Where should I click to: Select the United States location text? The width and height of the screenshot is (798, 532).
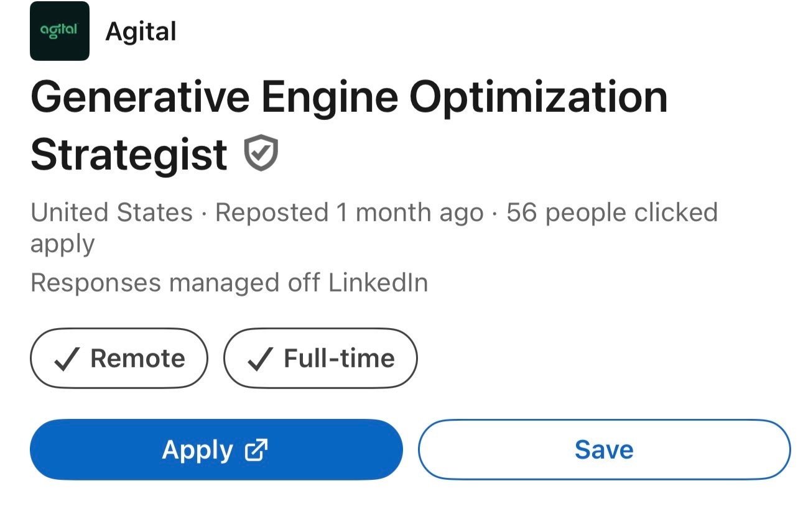tap(111, 213)
